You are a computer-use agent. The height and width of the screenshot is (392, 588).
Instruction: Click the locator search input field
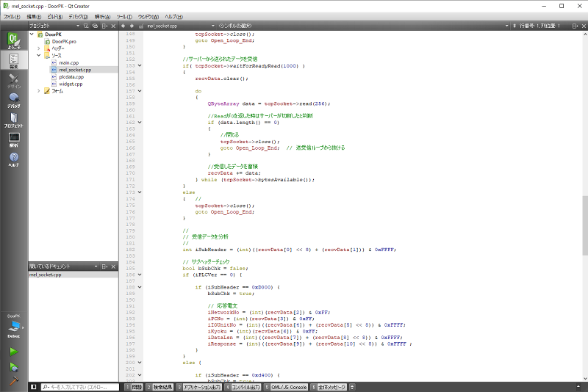click(x=81, y=386)
